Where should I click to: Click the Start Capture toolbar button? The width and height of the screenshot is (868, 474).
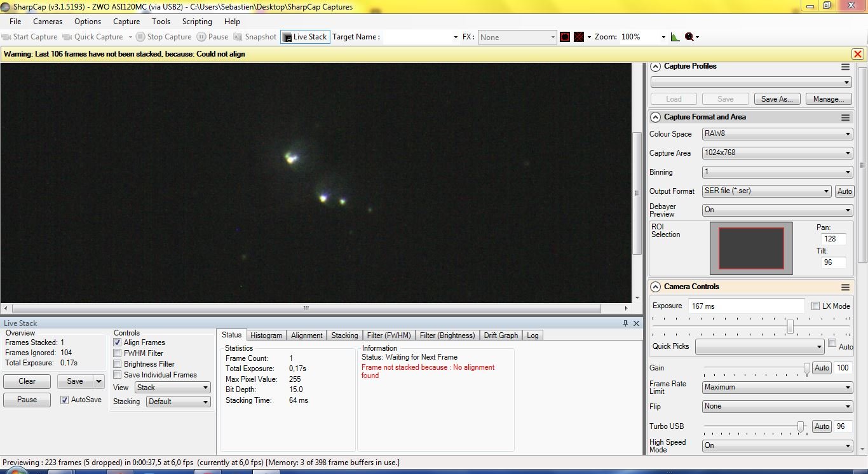coord(30,37)
